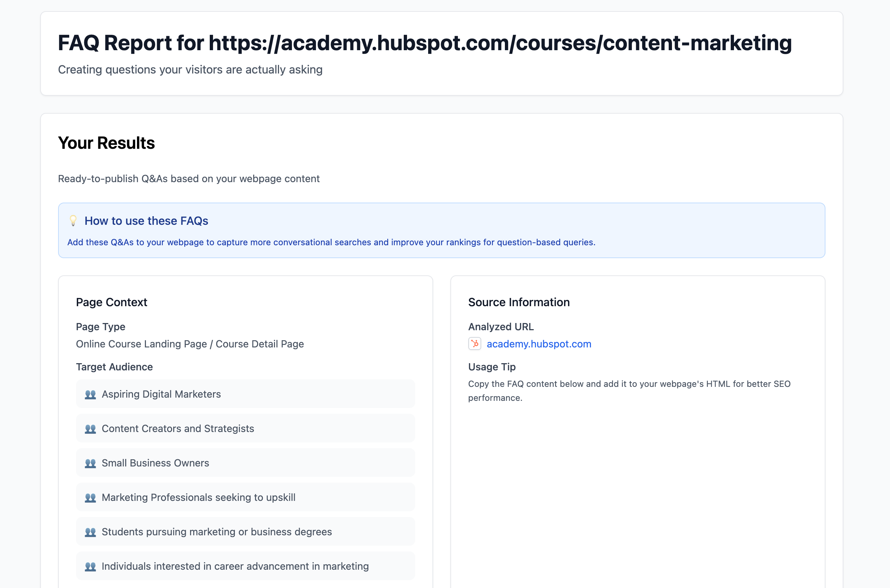Select 'Students pursuing marketing or business degrees' text
This screenshot has height=588, width=890.
(x=217, y=532)
